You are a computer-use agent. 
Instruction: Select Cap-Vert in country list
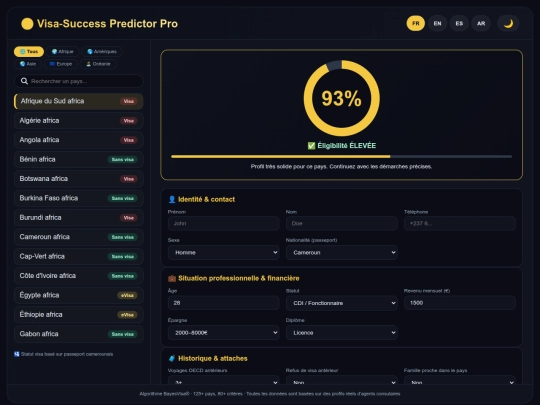(79, 257)
